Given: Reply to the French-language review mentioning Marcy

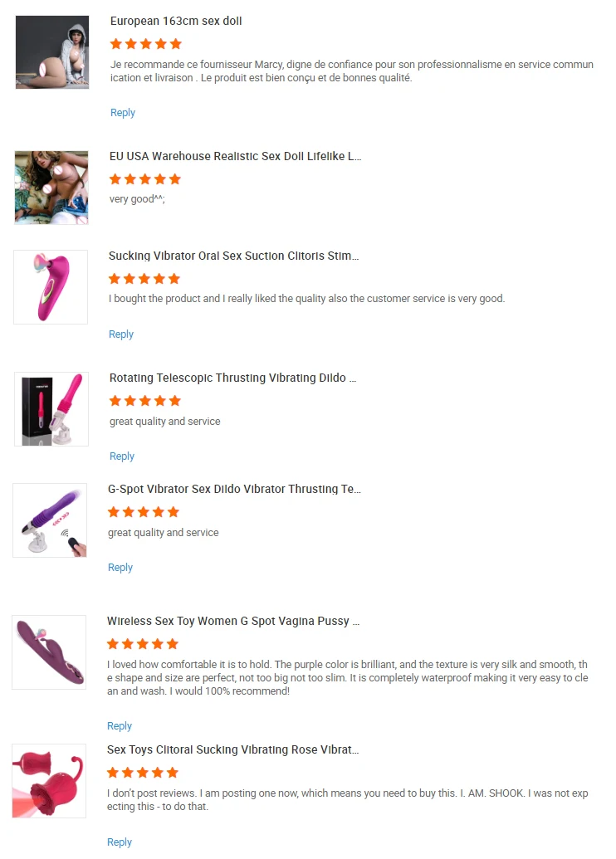Looking at the screenshot, I should coord(123,112).
